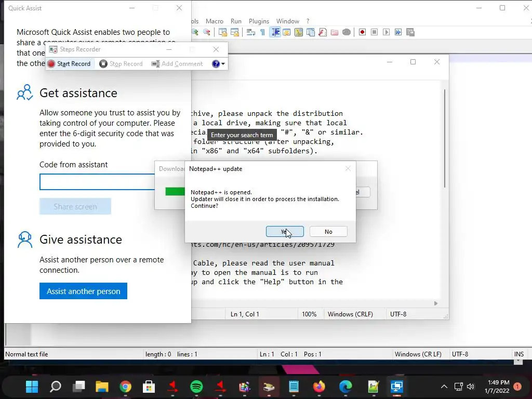
Task: Click the macro Playback triangle icon
Action: [386, 32]
